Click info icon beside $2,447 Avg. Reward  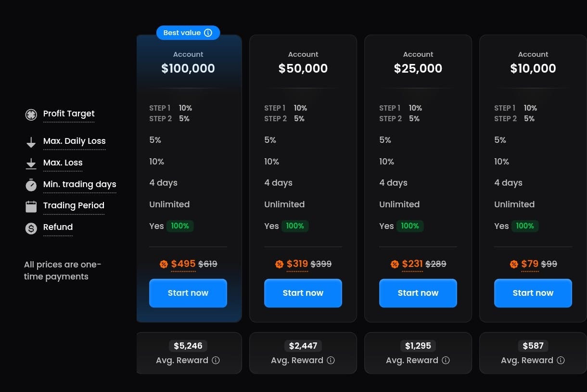click(331, 360)
